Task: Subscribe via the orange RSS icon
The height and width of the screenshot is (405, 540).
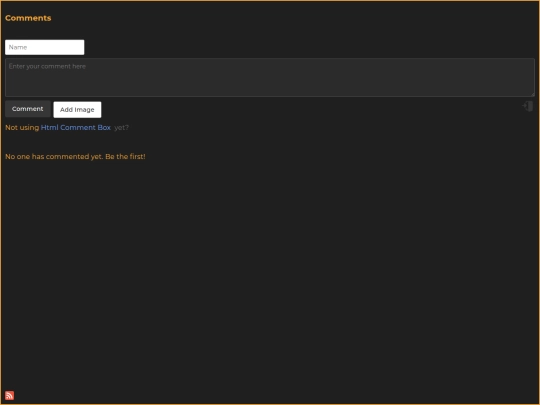Action: pos(10,395)
